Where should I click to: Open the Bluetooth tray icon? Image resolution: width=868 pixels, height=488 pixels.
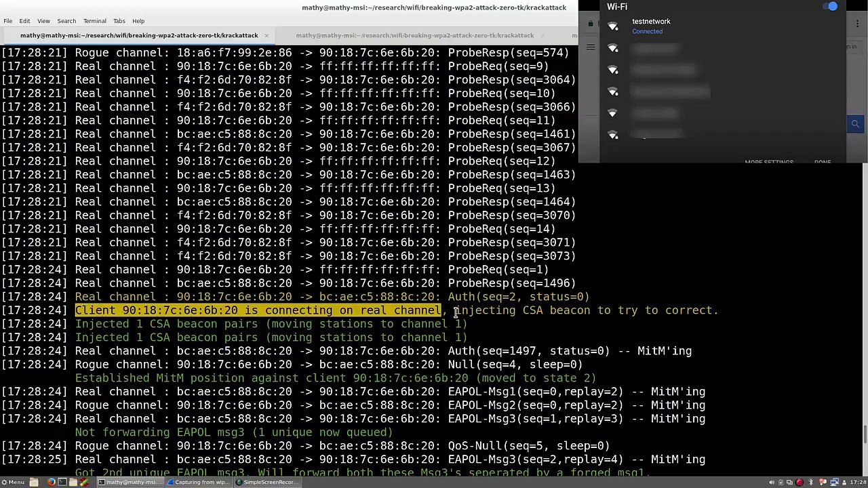tap(811, 482)
